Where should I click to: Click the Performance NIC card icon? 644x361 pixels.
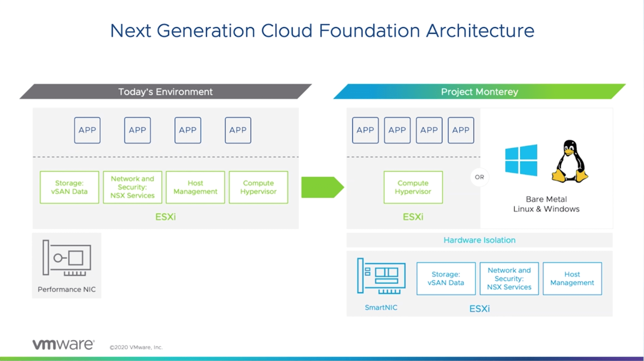tap(67, 258)
